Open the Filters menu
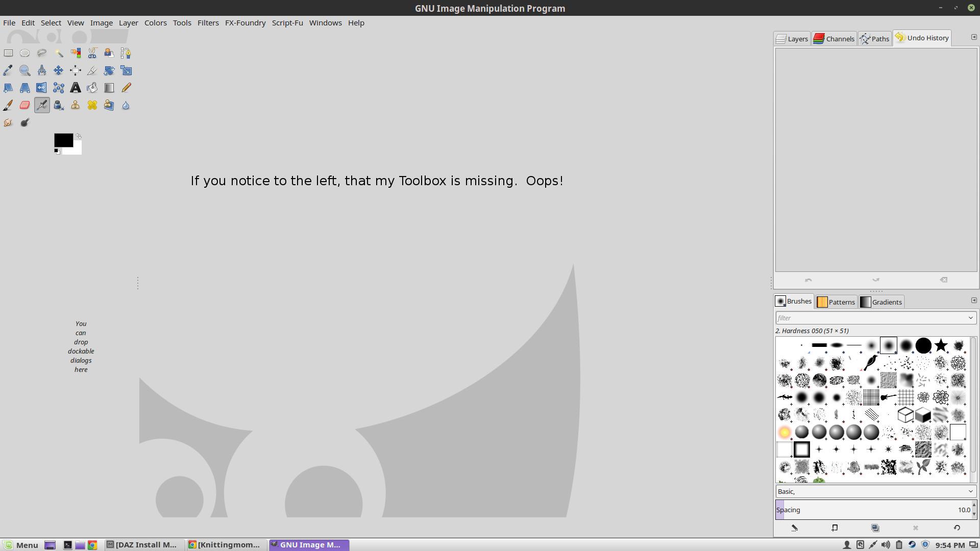 tap(208, 23)
